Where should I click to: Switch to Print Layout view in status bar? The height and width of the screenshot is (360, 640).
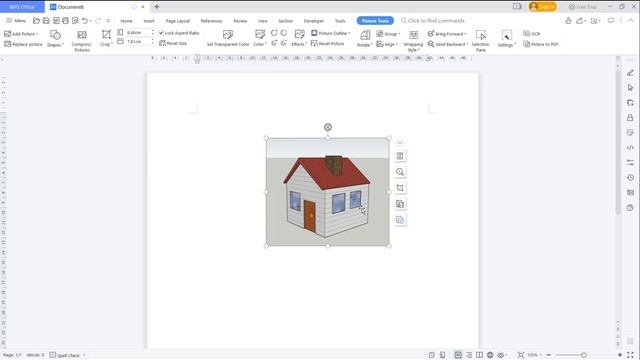click(x=458, y=355)
